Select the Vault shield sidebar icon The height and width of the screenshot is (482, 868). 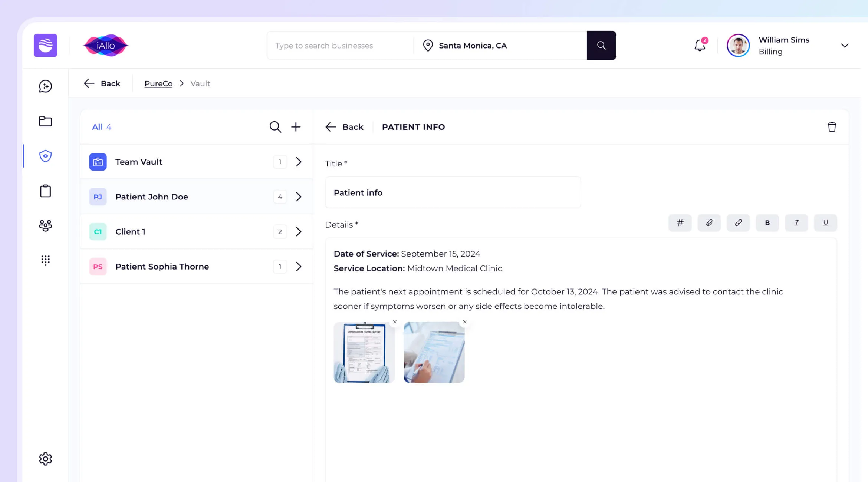45,156
